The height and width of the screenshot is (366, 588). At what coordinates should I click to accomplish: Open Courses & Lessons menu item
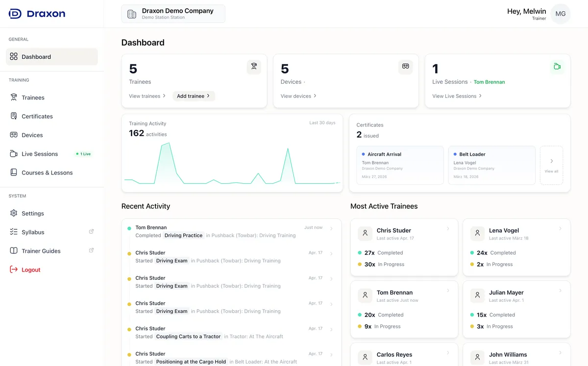tap(52, 172)
